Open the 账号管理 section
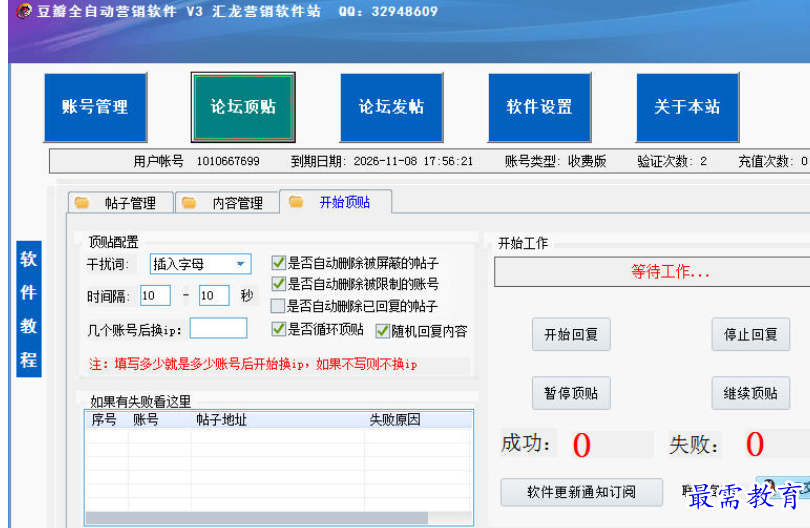810x528 pixels. (x=95, y=107)
